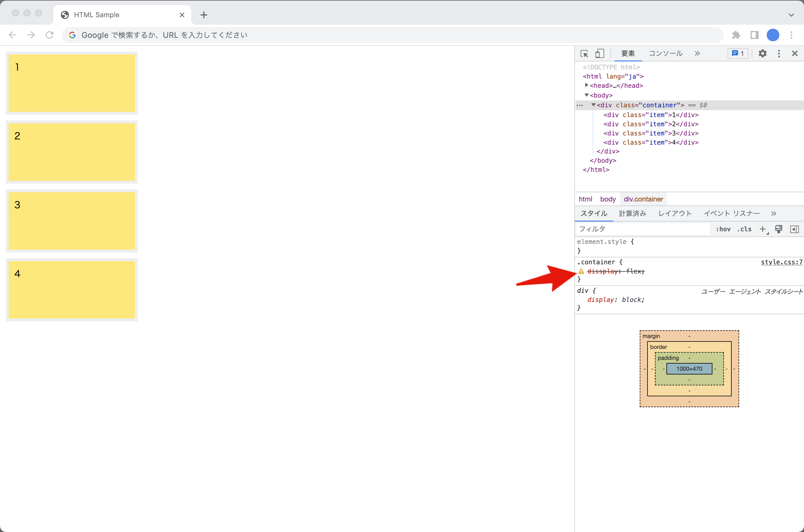Image resolution: width=804 pixels, height=532 pixels.
Task: Focus the フィルタ styles filter field
Action: [x=643, y=229]
